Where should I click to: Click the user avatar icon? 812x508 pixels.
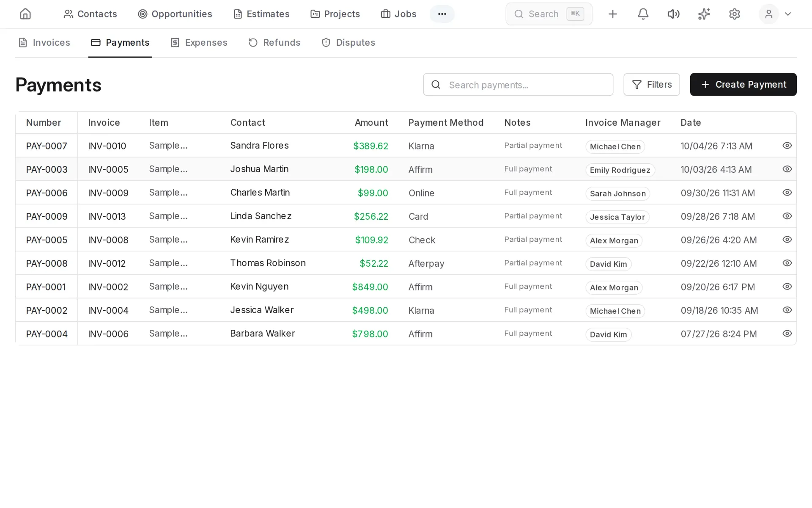point(768,14)
